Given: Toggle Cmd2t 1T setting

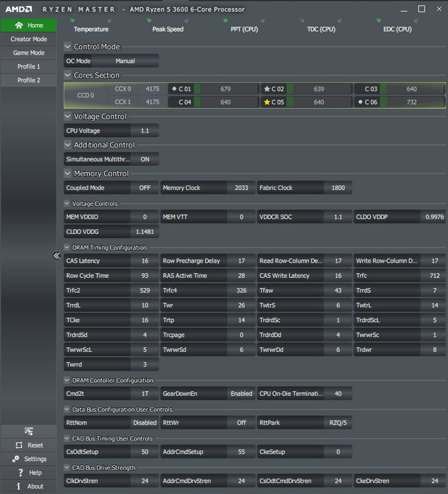Looking at the screenshot, I should coord(145,394).
